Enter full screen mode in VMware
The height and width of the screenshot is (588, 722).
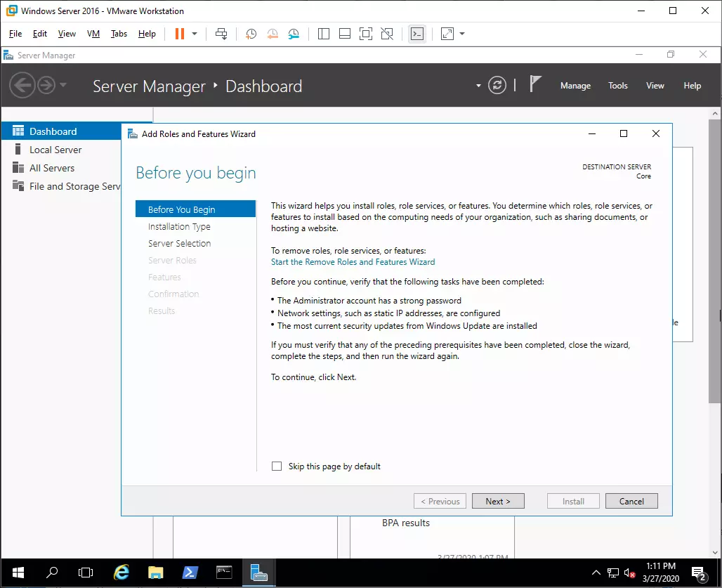[366, 34]
